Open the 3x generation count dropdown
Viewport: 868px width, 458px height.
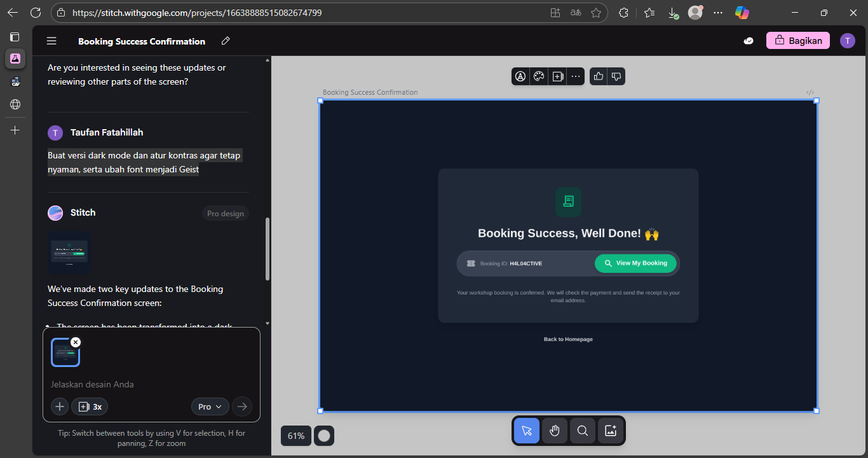click(x=89, y=406)
